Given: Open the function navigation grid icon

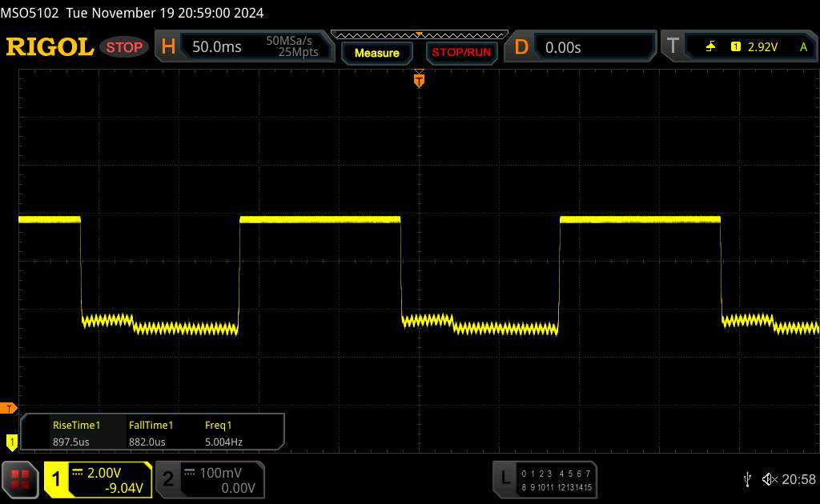Looking at the screenshot, I should (21, 478).
